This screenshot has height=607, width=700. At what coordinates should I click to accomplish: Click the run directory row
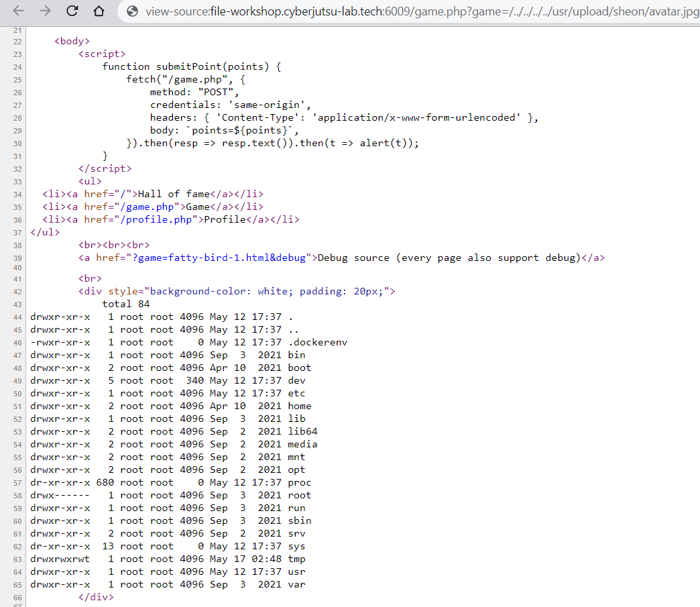(168, 508)
